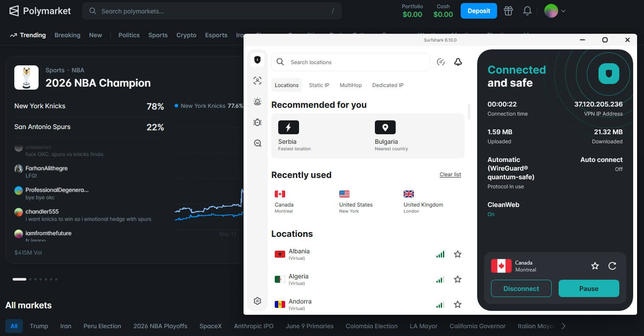
Task: Open Surfshark settings gear
Action: click(x=257, y=301)
